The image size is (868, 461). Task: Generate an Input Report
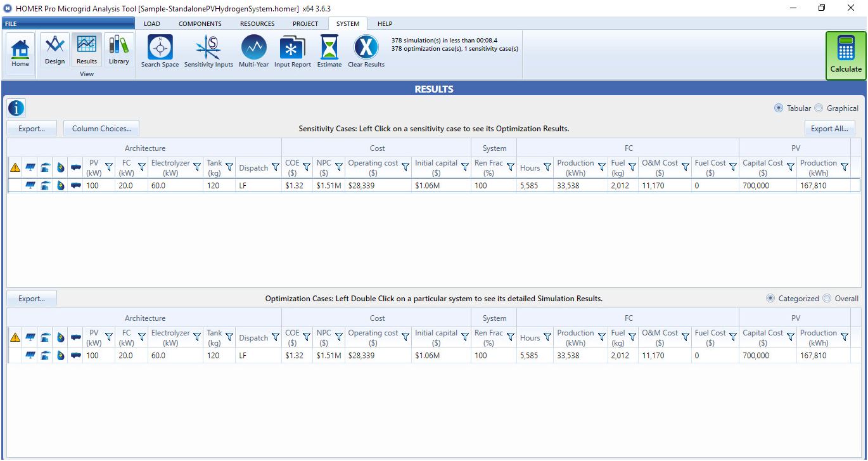[x=292, y=51]
